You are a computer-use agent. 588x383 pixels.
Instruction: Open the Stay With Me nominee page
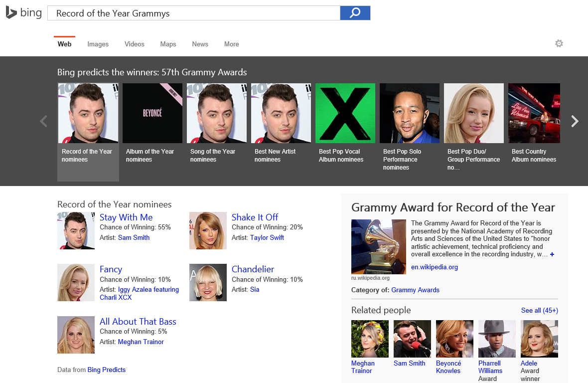pyautogui.click(x=126, y=217)
